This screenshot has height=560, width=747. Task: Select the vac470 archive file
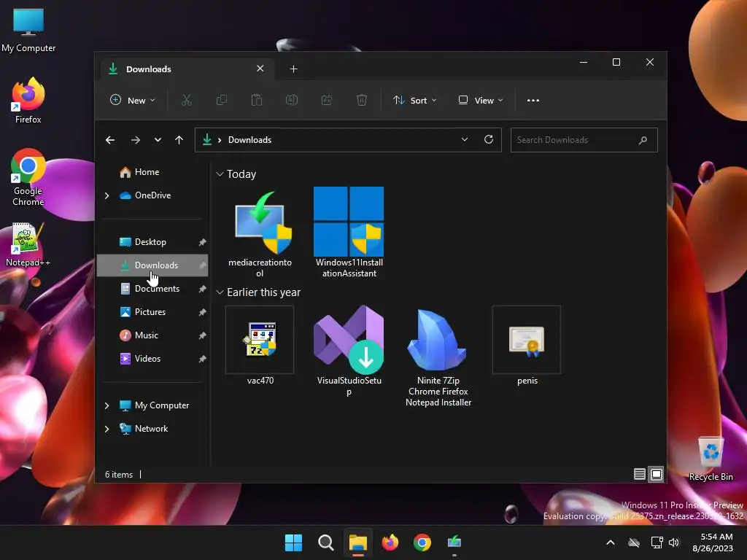coord(260,345)
